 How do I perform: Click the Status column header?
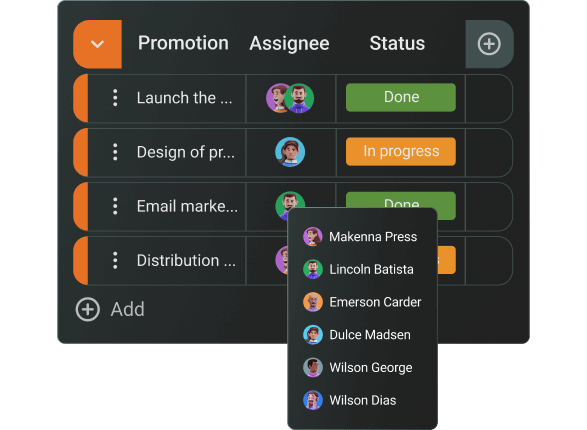point(397,43)
